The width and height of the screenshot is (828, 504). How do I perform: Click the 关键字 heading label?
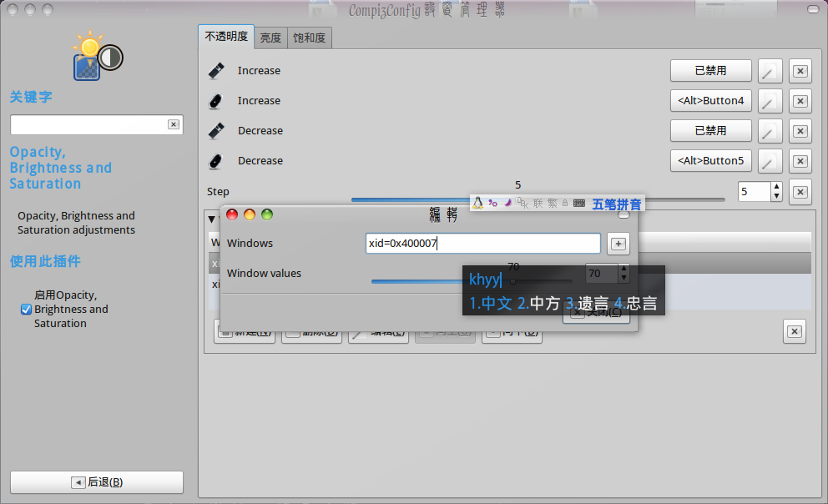[x=31, y=97]
